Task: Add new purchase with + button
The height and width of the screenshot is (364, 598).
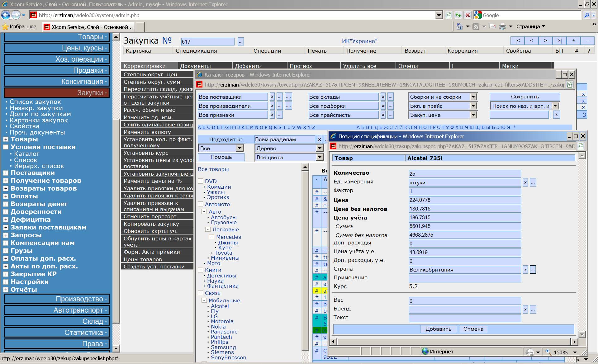Action: click(x=573, y=40)
